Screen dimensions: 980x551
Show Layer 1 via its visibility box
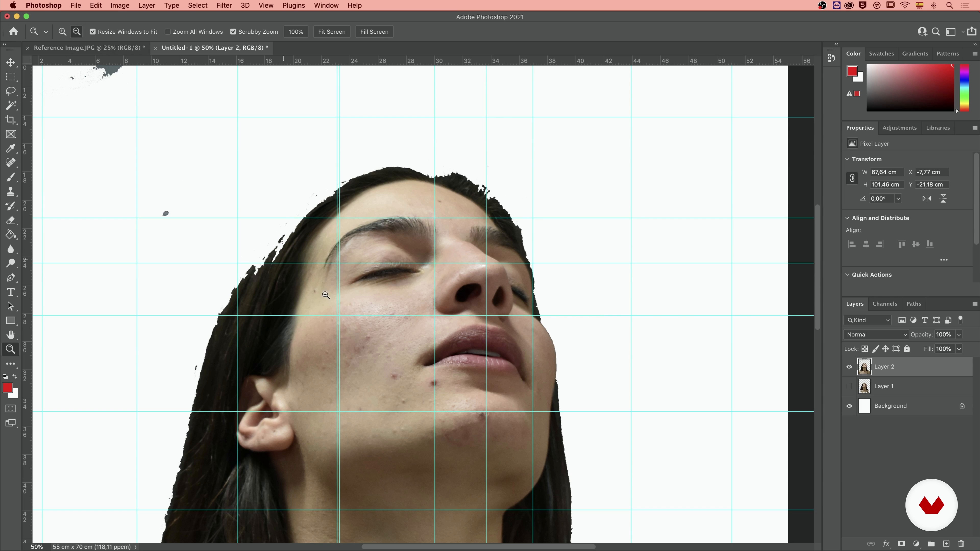pyautogui.click(x=849, y=387)
